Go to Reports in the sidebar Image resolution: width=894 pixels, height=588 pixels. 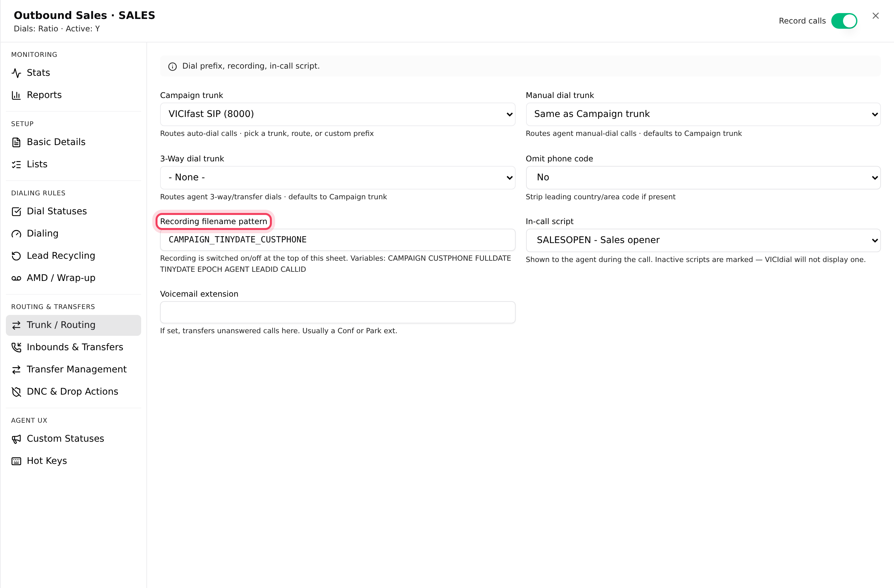click(73, 95)
